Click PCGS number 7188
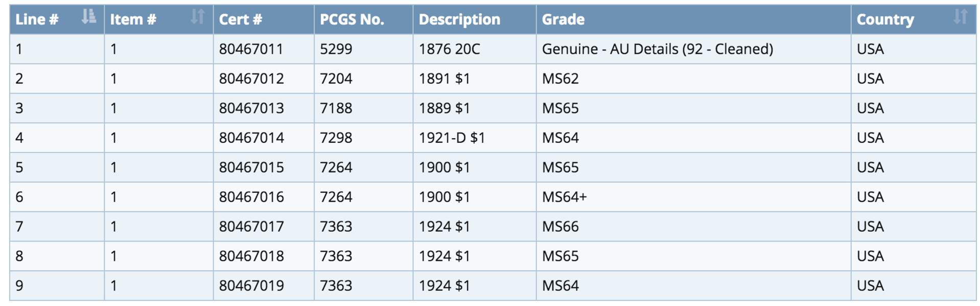This screenshot has width=980, height=306. click(x=336, y=108)
